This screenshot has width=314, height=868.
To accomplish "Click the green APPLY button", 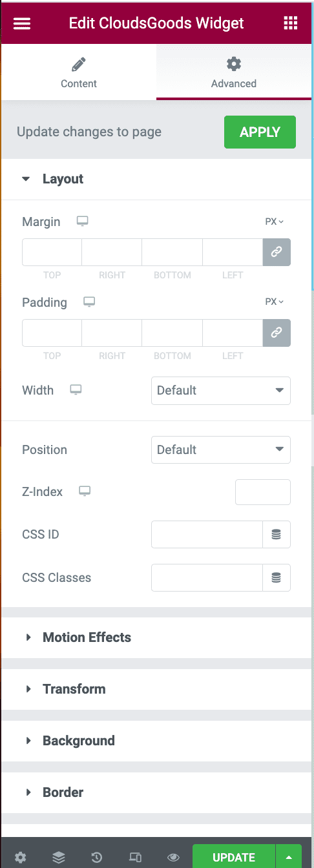I will tap(260, 132).
